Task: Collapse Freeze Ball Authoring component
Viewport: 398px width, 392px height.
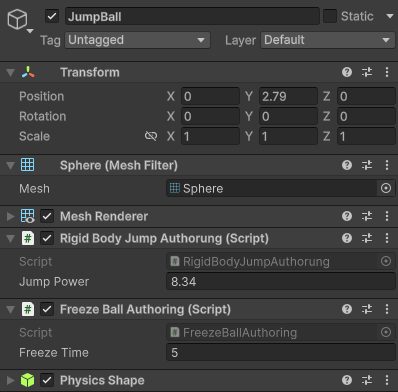Action: [10, 310]
